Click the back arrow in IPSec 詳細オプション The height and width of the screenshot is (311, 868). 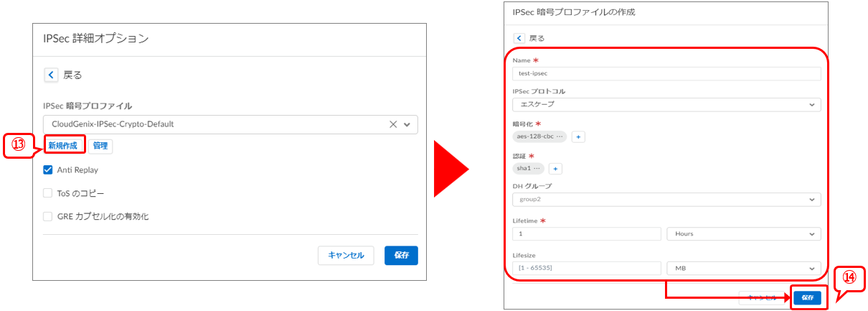click(51, 75)
